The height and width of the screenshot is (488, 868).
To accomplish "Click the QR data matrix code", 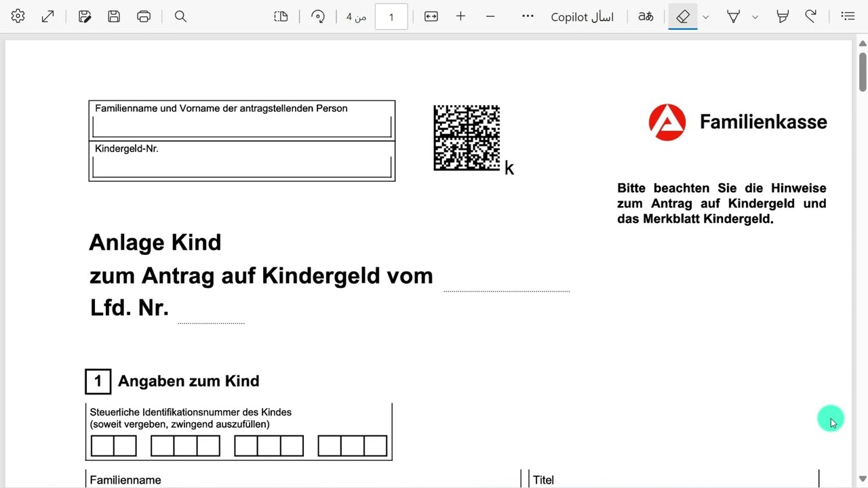I will [467, 138].
